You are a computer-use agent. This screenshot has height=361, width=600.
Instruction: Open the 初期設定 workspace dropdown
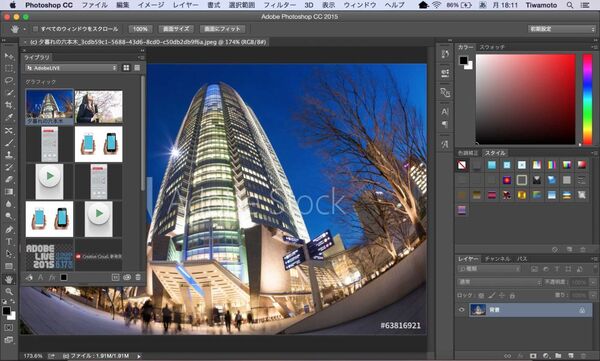click(x=561, y=29)
